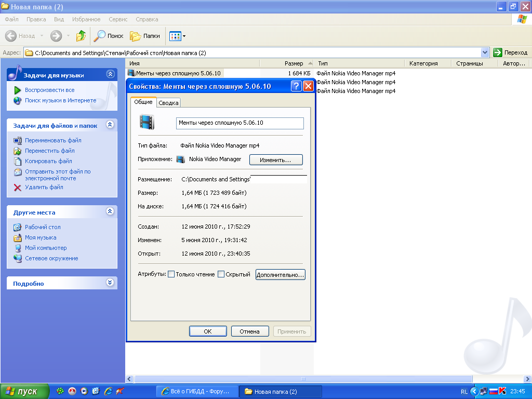Open the Search (Поиск) toolbar tool
Image resolution: width=532 pixels, height=399 pixels.
coord(108,36)
